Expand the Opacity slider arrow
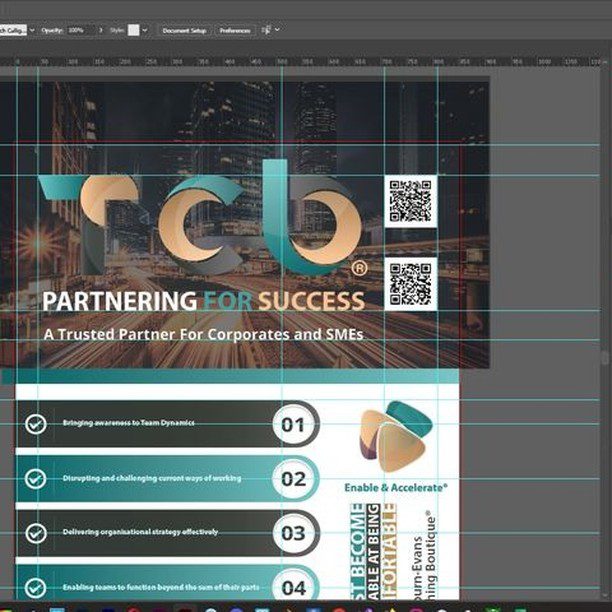The width and height of the screenshot is (612, 612). [x=101, y=30]
